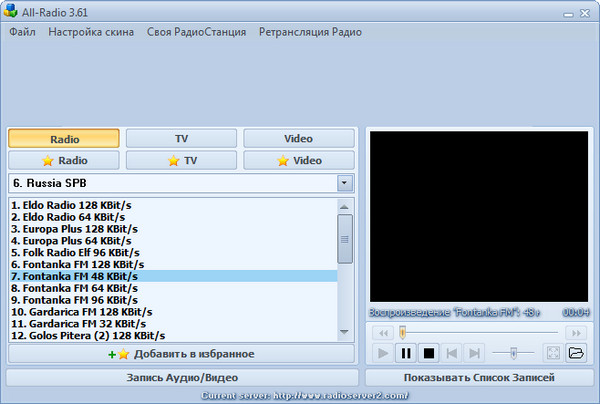Skip to the next track

click(x=475, y=353)
